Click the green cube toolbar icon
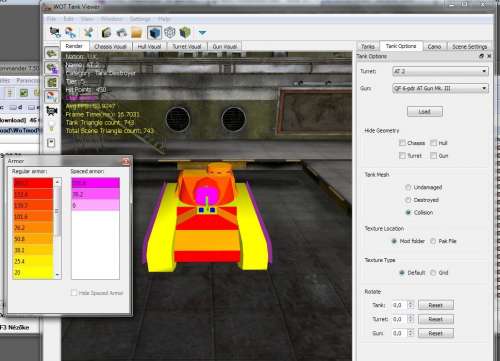 185,33
